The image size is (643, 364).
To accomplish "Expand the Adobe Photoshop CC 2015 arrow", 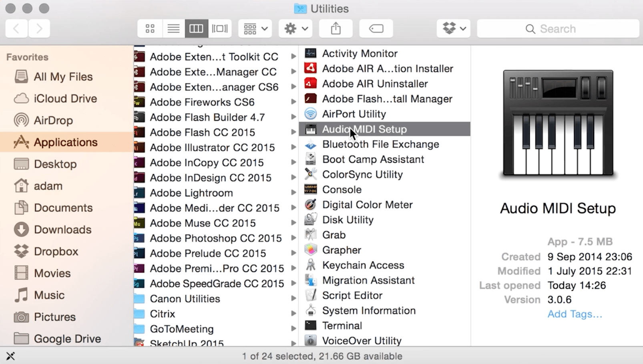I will [x=293, y=238].
